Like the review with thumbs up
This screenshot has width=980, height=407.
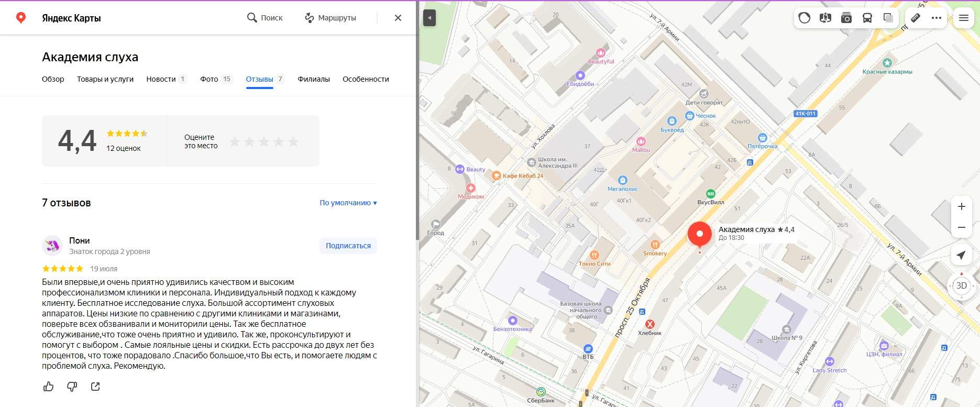[48, 387]
